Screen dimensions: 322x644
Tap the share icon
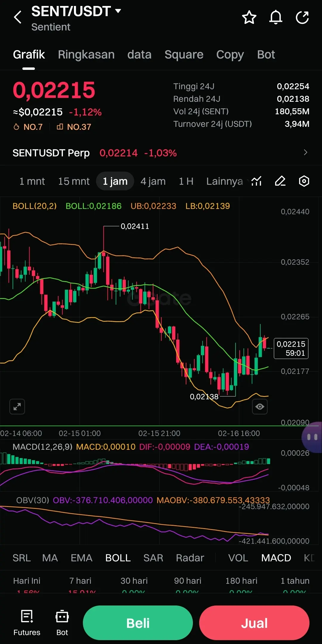click(302, 17)
